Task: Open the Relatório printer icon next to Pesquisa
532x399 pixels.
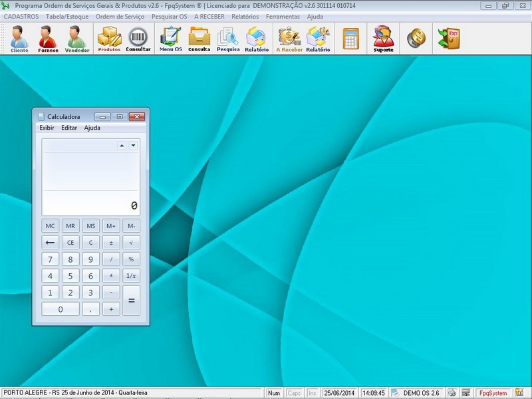Action: 257,39
